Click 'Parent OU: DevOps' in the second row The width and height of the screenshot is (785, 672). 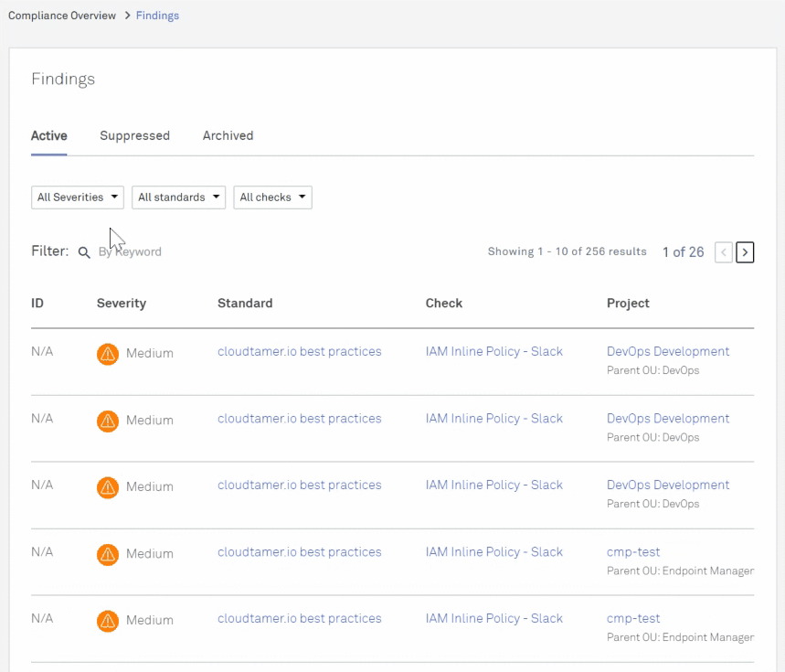tap(652, 438)
